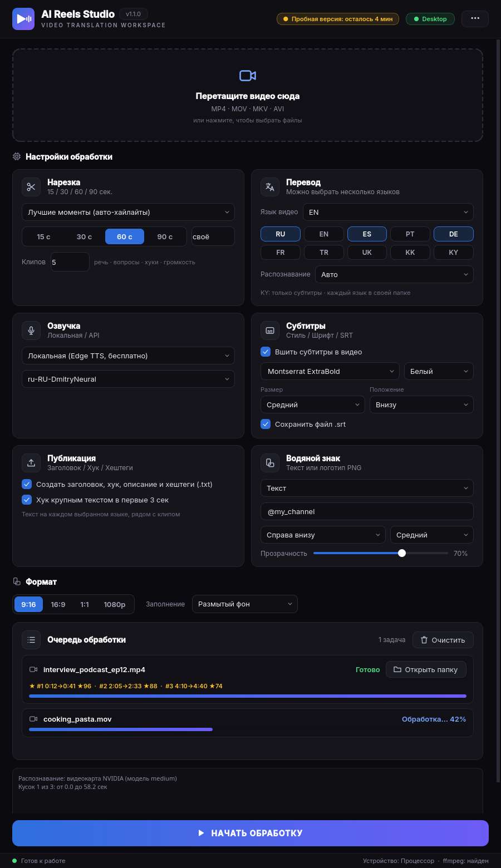
Task: Click interview_podcast_ep12.mp4 progress bar
Action: click(x=248, y=696)
